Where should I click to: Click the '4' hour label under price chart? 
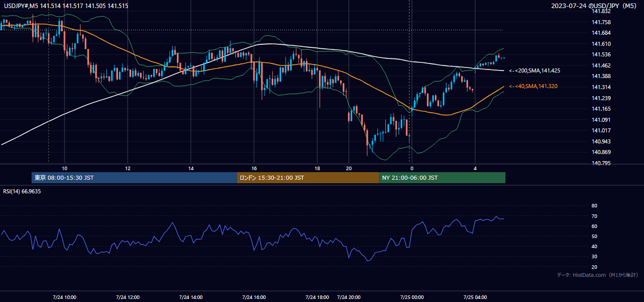tap(475, 168)
